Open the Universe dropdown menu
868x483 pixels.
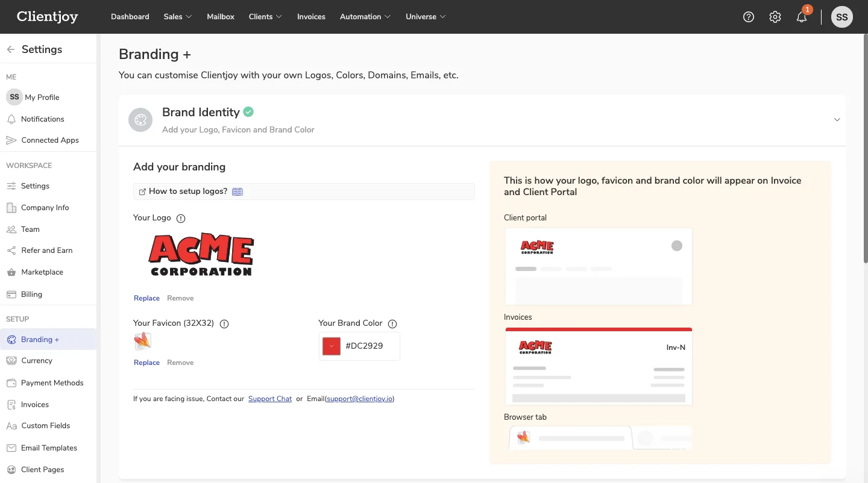point(426,17)
